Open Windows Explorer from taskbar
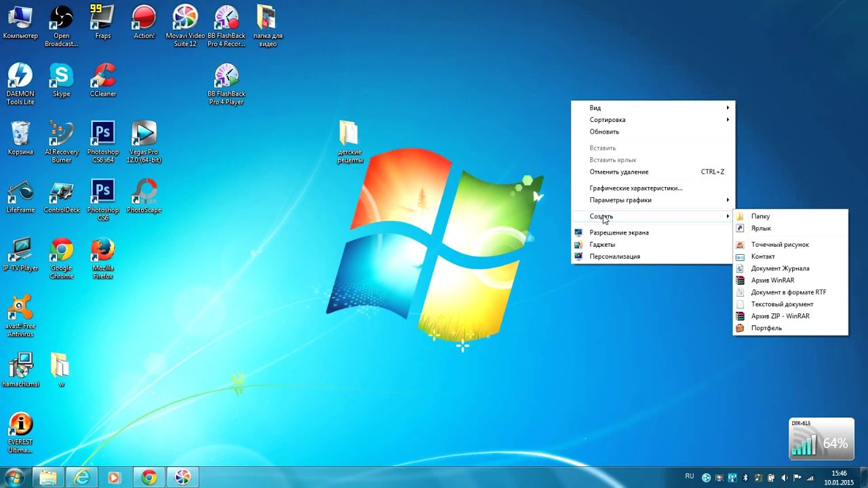Screen dimensions: 868x488 tap(48, 478)
